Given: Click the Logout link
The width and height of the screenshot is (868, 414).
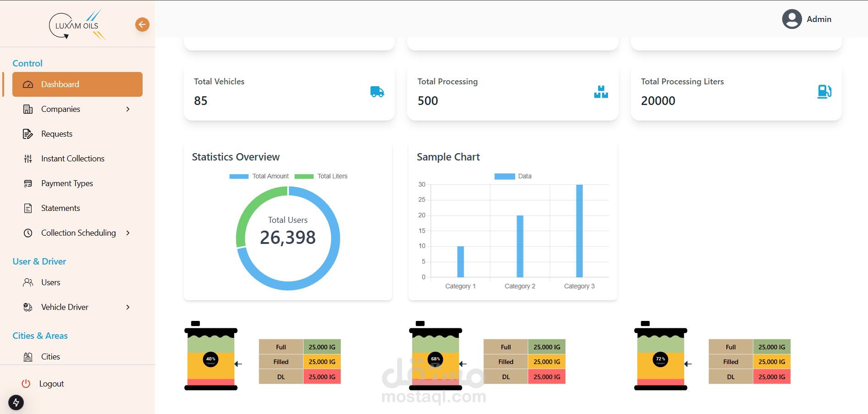Looking at the screenshot, I should tap(51, 384).
